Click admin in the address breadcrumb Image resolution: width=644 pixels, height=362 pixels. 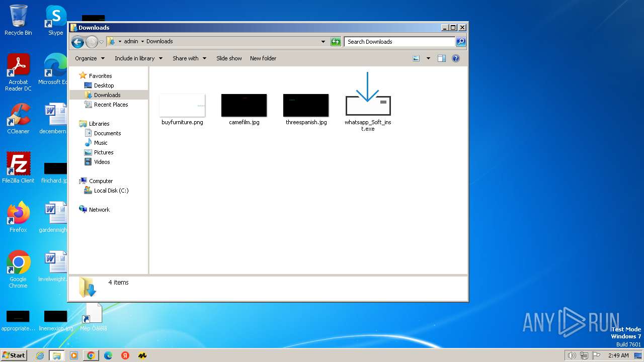tap(131, 42)
